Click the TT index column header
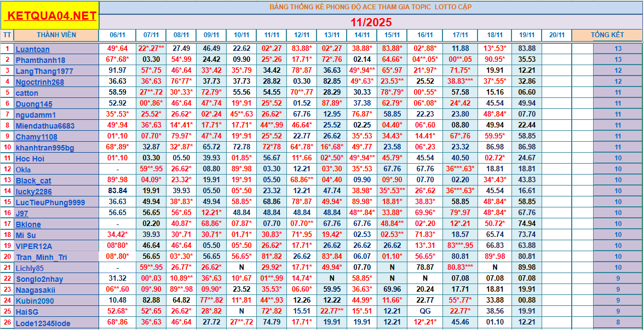 (x=7, y=35)
